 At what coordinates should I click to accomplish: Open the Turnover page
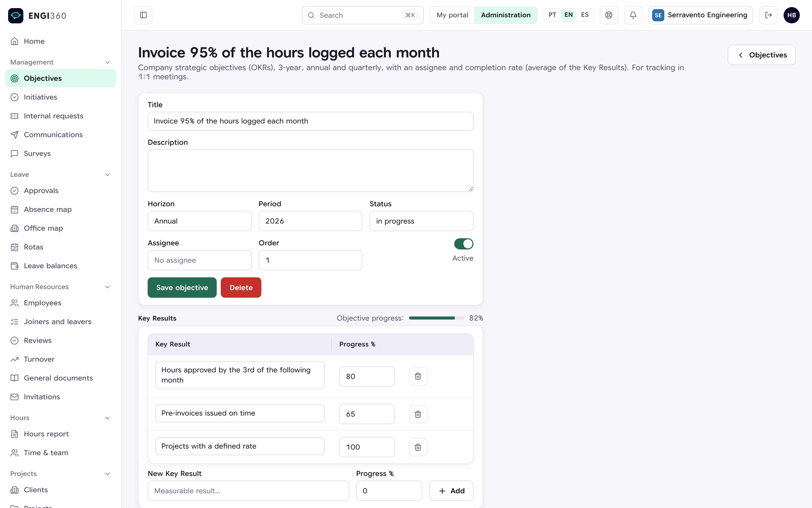point(61,359)
